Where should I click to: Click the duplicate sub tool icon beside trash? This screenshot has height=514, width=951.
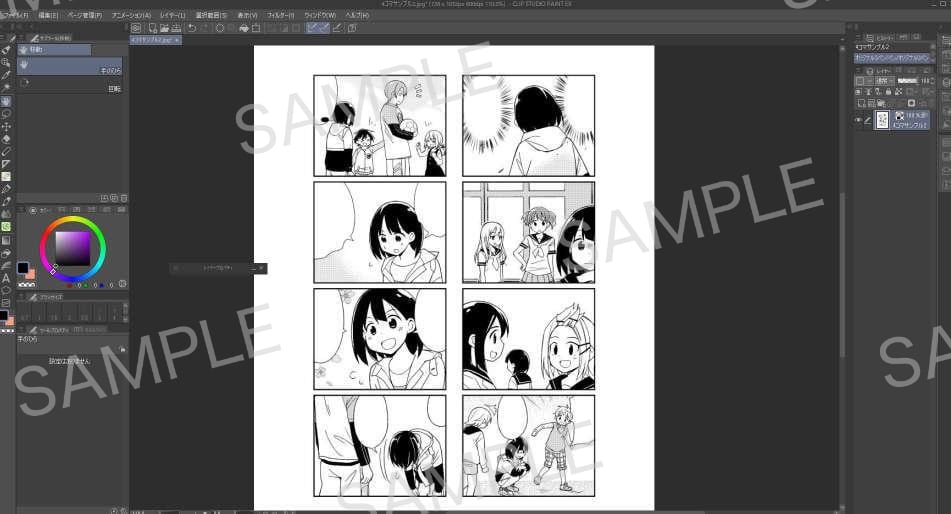pyautogui.click(x=114, y=198)
